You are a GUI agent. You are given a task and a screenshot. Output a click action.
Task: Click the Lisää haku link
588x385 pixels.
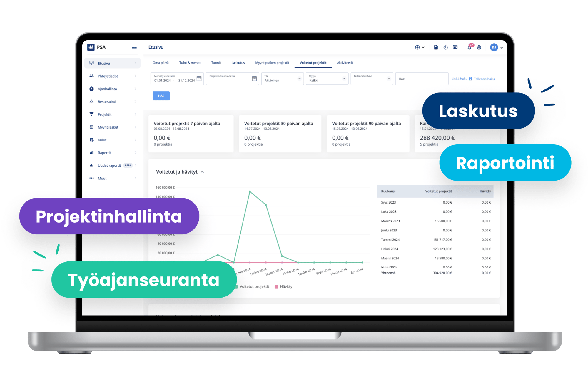click(459, 79)
